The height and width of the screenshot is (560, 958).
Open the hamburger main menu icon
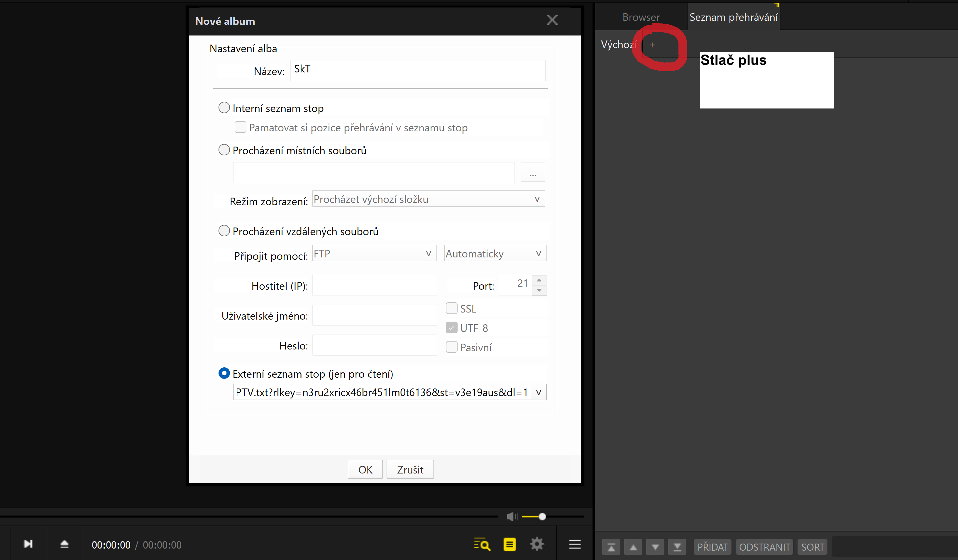pyautogui.click(x=574, y=544)
